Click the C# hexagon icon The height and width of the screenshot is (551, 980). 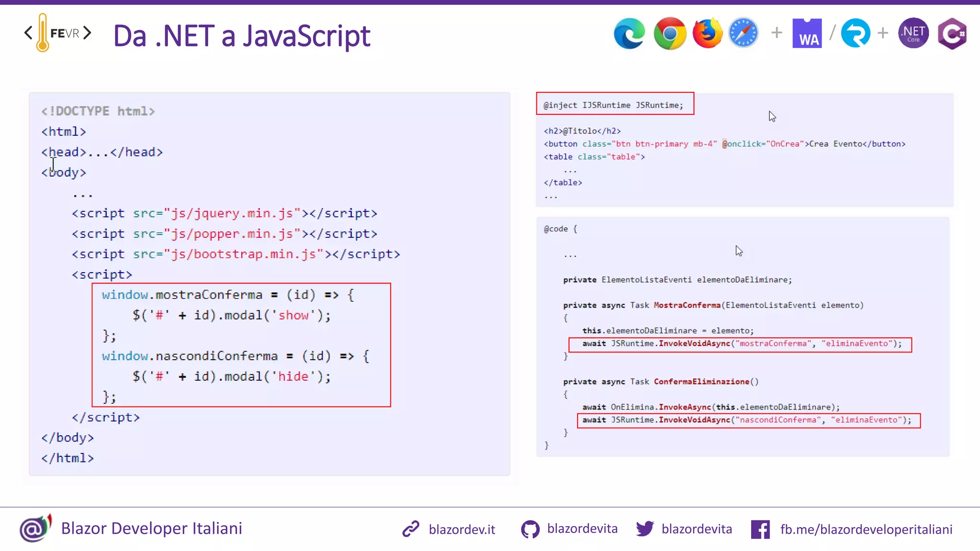click(x=952, y=33)
